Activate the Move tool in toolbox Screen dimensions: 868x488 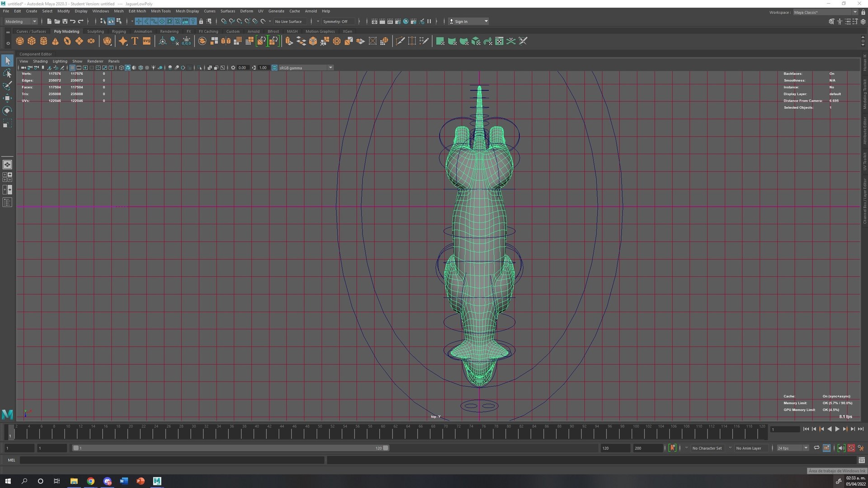point(7,98)
